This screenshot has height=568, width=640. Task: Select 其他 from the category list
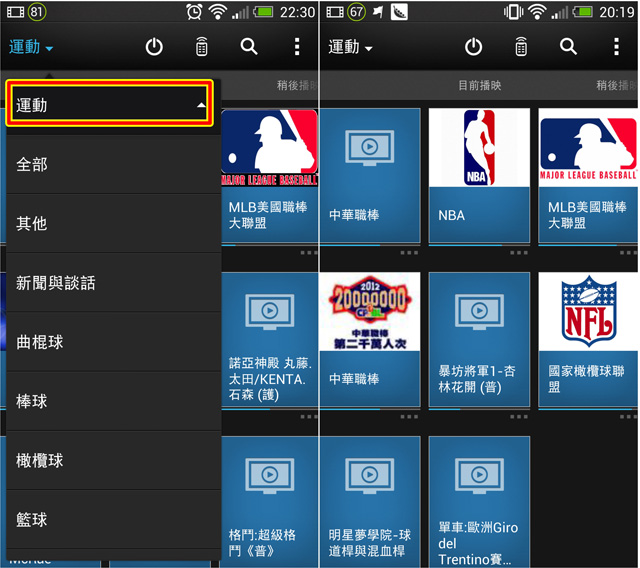[113, 224]
